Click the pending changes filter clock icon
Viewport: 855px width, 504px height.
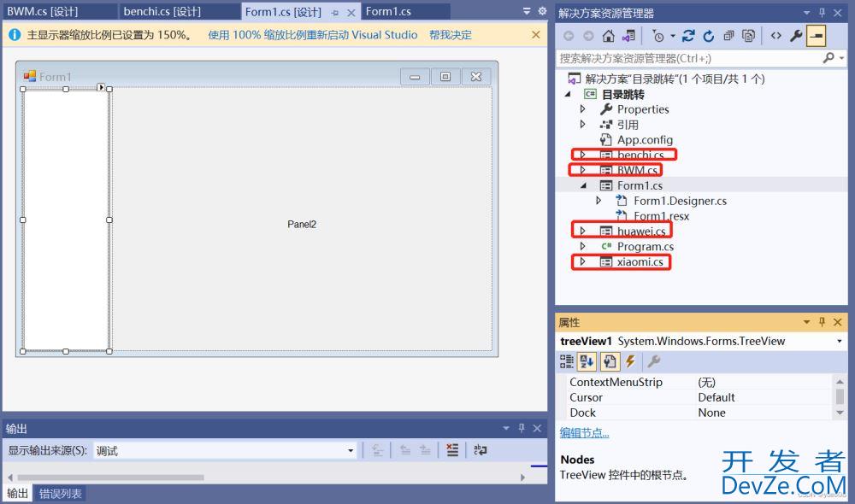(x=658, y=36)
